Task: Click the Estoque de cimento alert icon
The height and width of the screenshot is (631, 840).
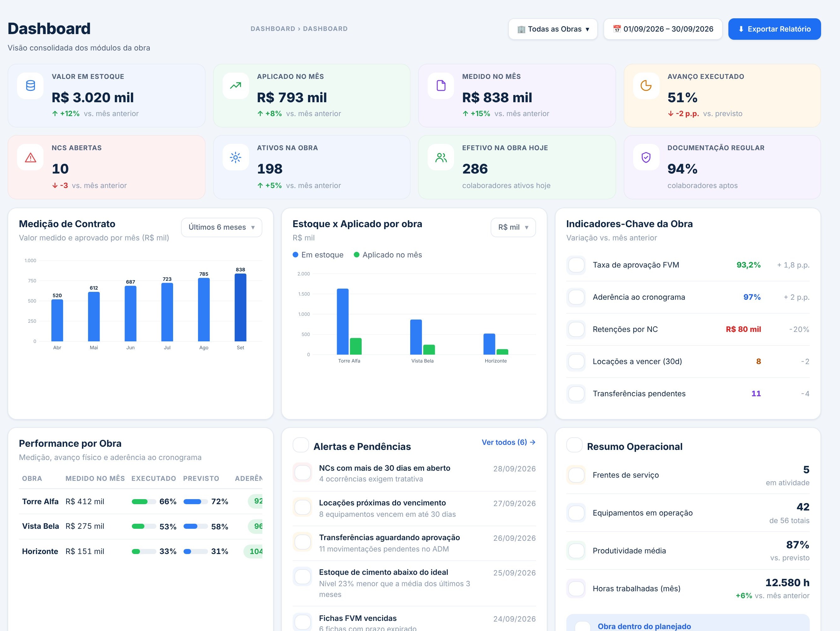Action: coord(303,577)
